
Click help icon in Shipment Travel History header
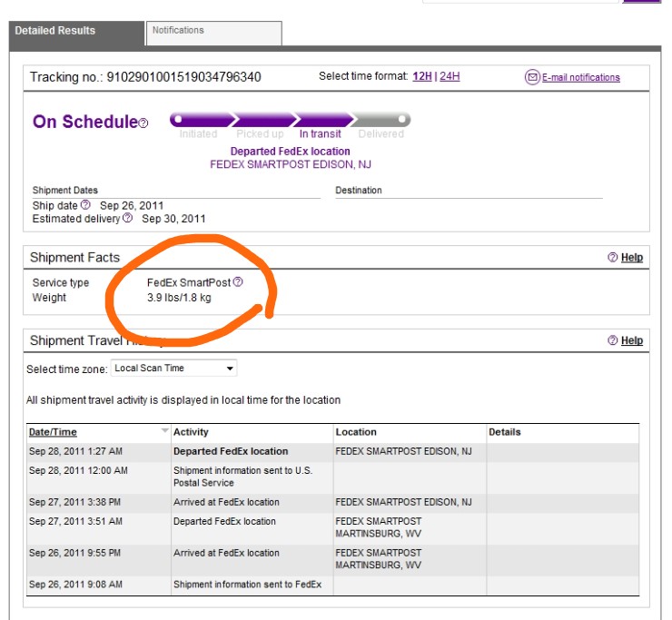point(612,340)
